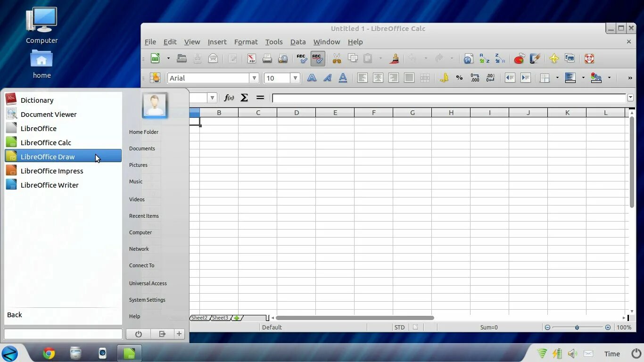This screenshot has height=362, width=644.
Task: Toggle Bold formatting
Action: (312, 78)
